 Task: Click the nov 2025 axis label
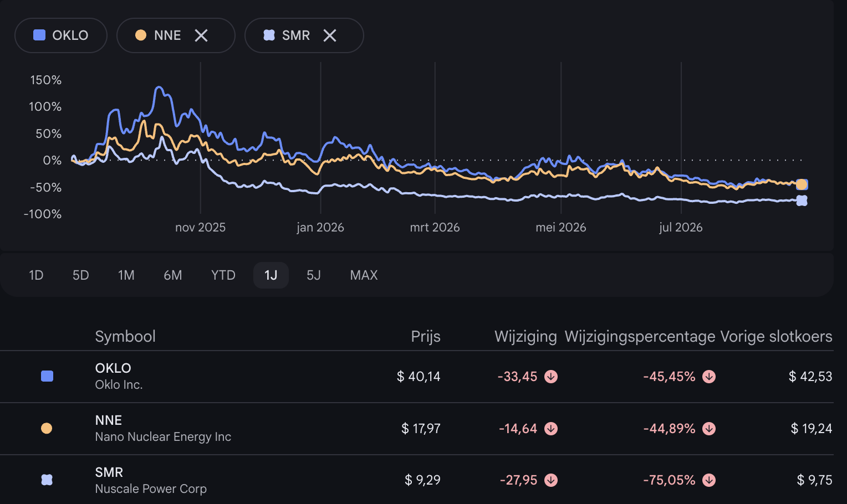[200, 228]
